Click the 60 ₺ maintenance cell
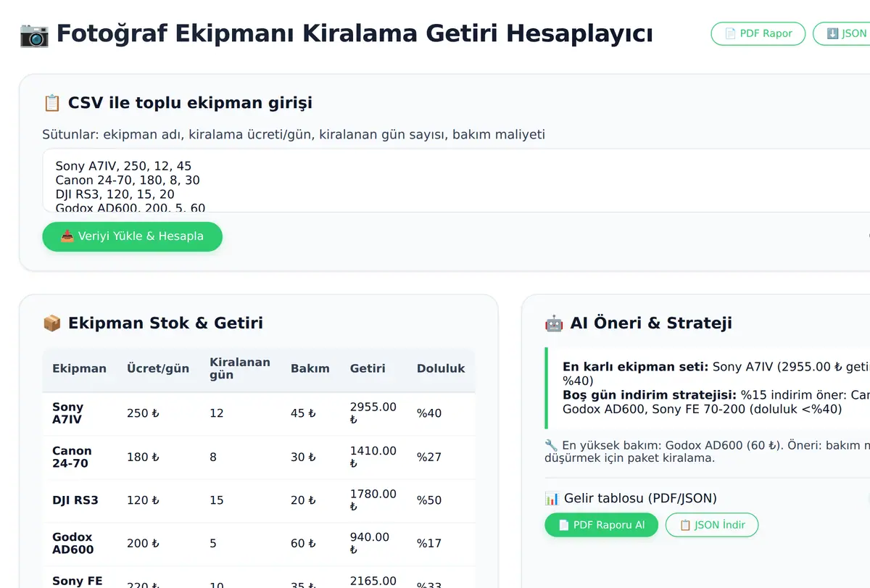The height and width of the screenshot is (588, 870). coord(303,543)
